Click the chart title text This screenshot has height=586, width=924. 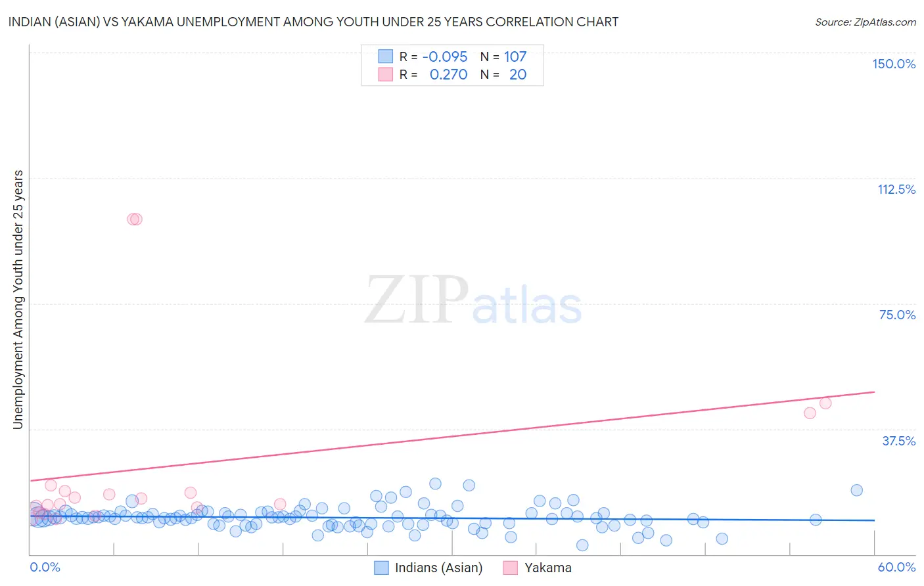click(313, 22)
